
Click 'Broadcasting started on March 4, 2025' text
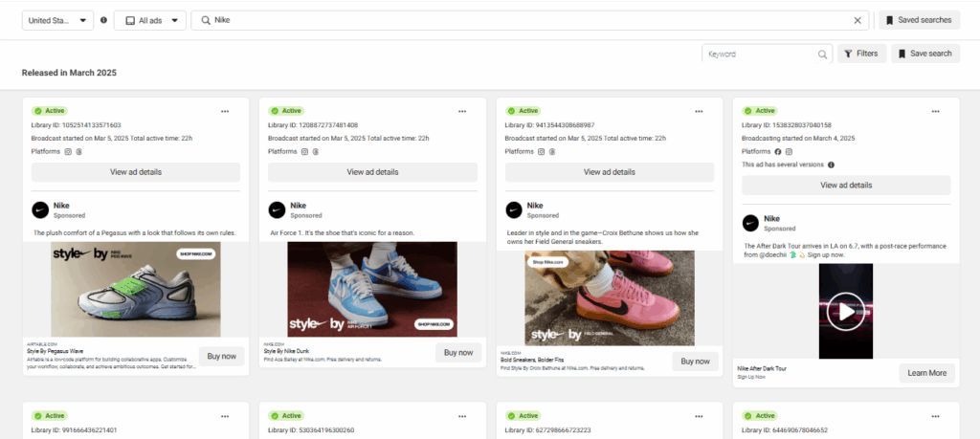pos(799,139)
